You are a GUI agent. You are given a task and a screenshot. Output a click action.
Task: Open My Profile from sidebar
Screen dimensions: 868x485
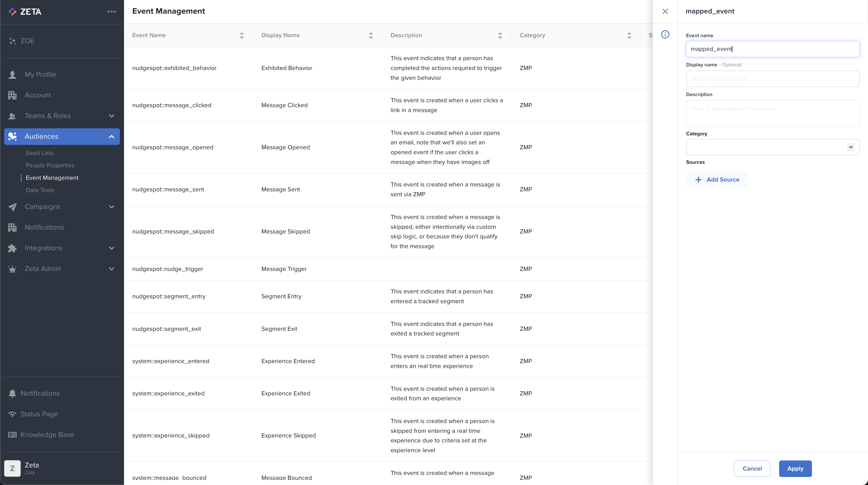40,74
